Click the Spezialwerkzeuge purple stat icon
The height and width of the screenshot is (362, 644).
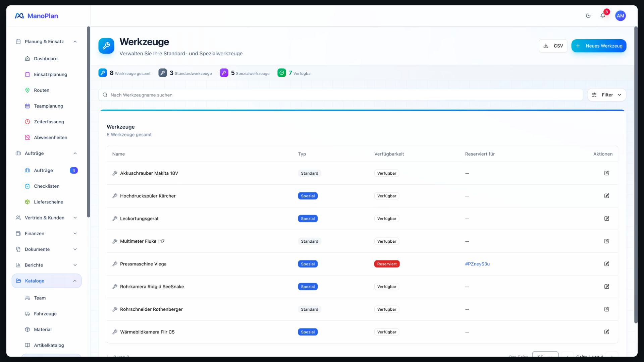[224, 73]
